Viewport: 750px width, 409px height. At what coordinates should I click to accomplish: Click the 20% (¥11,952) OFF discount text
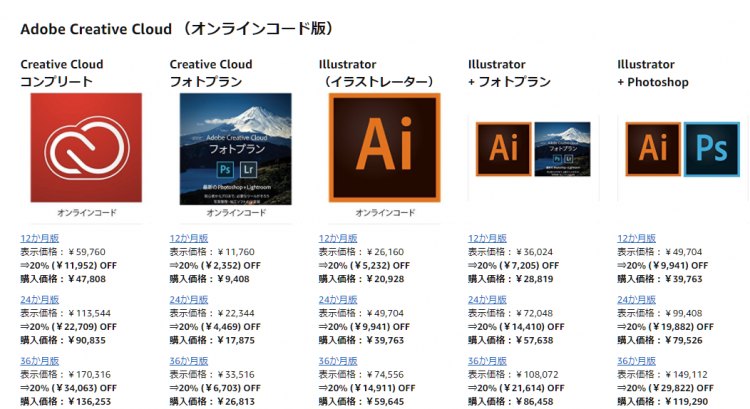coord(69,265)
